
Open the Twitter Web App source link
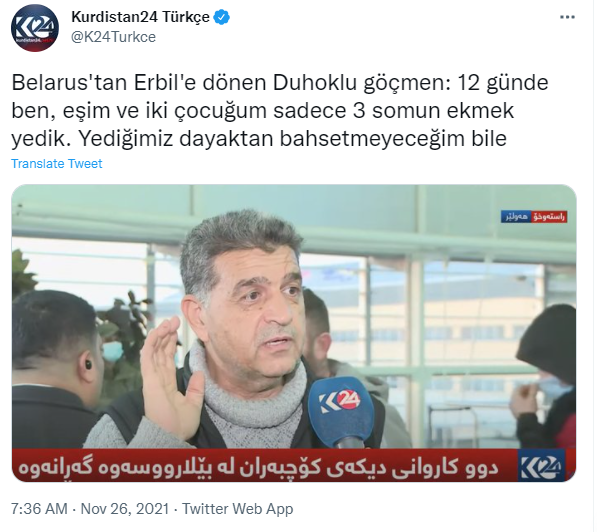pyautogui.click(x=238, y=510)
